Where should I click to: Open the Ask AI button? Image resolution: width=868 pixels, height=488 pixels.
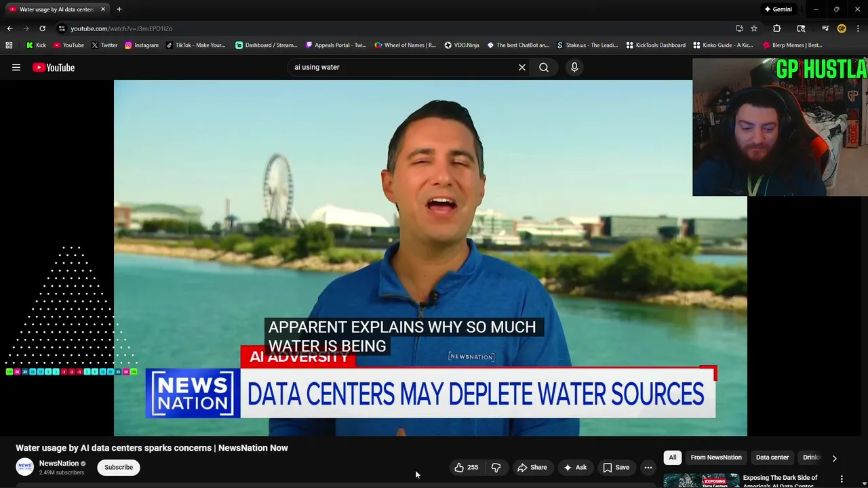click(x=575, y=467)
